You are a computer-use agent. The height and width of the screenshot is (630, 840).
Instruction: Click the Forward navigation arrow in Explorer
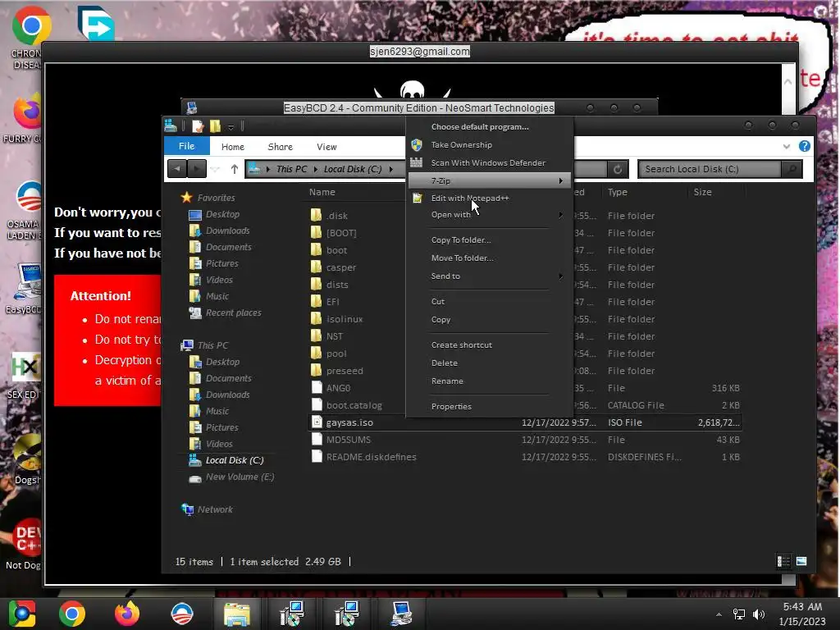point(197,169)
